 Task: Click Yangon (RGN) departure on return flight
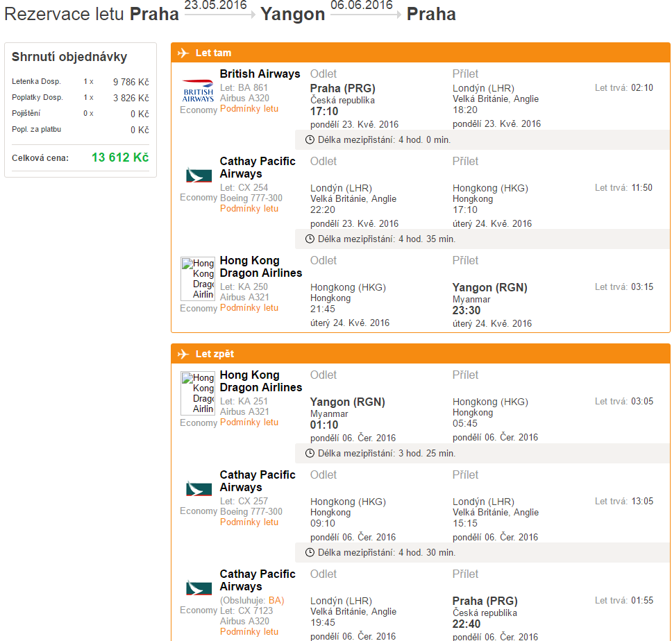tap(348, 402)
